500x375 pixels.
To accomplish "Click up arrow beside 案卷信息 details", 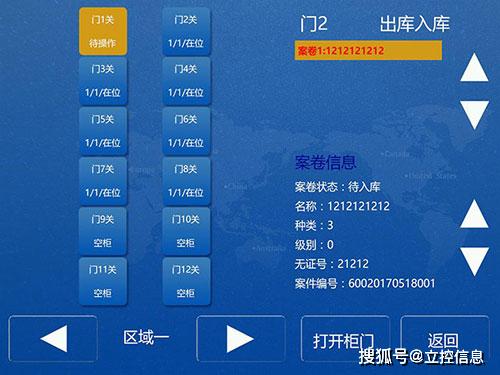I will coord(474,214).
